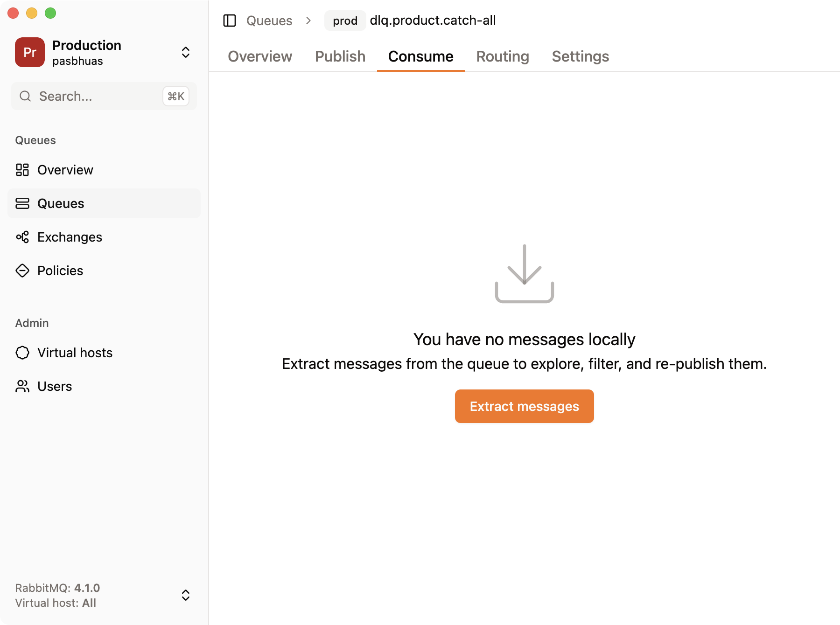Image resolution: width=840 pixels, height=625 pixels.
Task: Click the search magnifier icon
Action: pyautogui.click(x=25, y=96)
